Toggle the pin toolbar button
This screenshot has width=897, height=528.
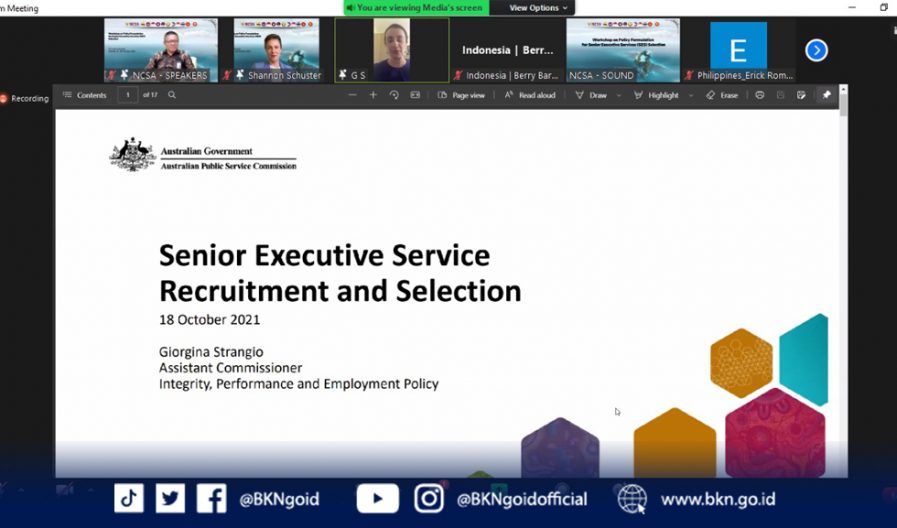[x=826, y=95]
